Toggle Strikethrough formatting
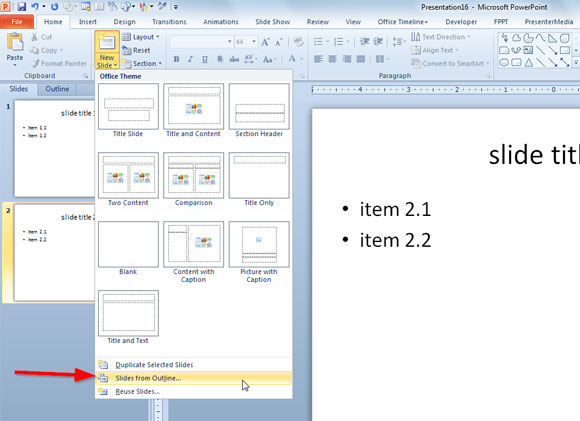 coord(234,59)
